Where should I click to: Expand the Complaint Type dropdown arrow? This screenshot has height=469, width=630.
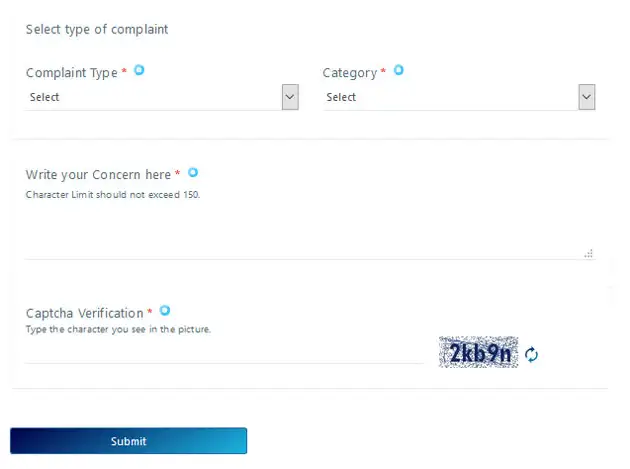pos(290,97)
